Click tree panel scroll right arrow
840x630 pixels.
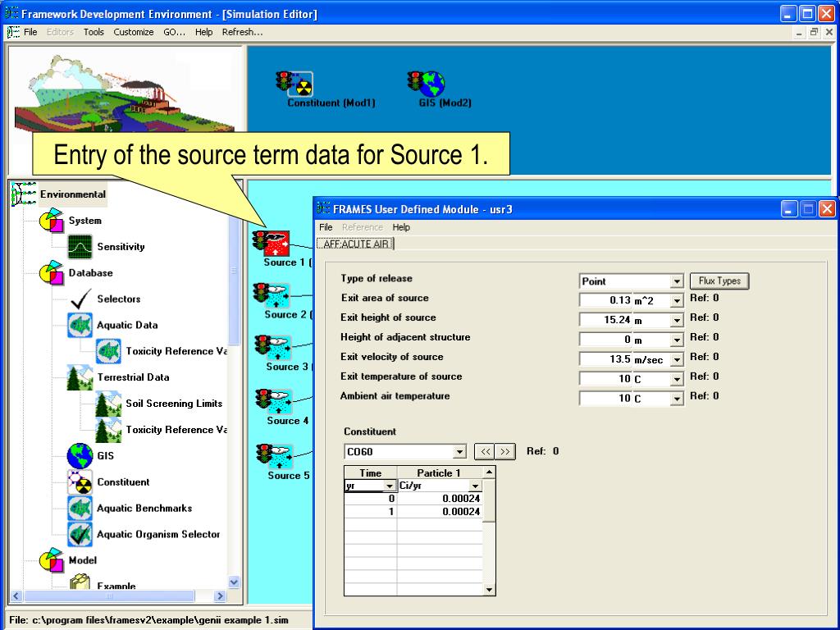tap(220, 596)
